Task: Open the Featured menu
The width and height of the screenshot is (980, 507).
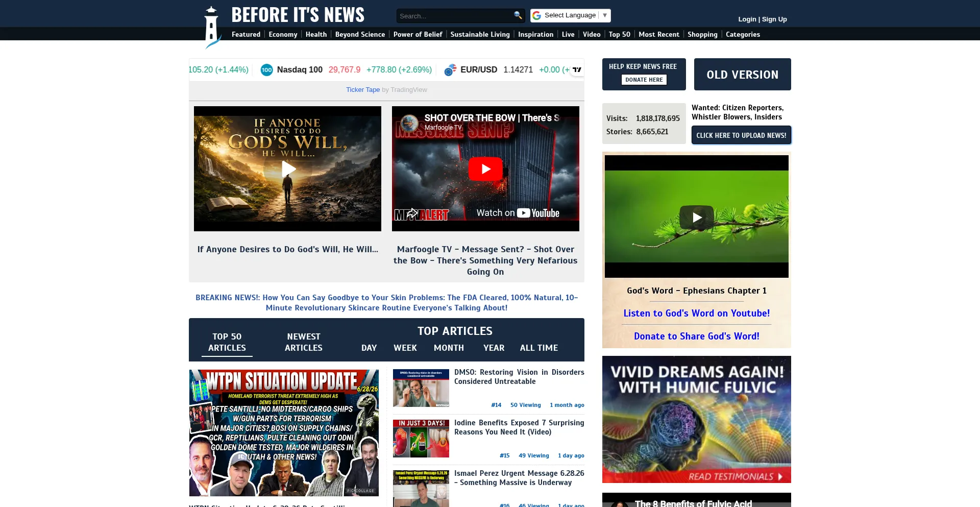Action: coord(246,34)
